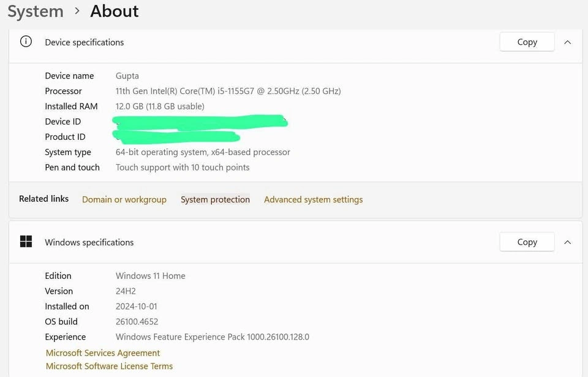The height and width of the screenshot is (377, 588).
Task: Select the device name Gupta
Action: [x=127, y=76]
